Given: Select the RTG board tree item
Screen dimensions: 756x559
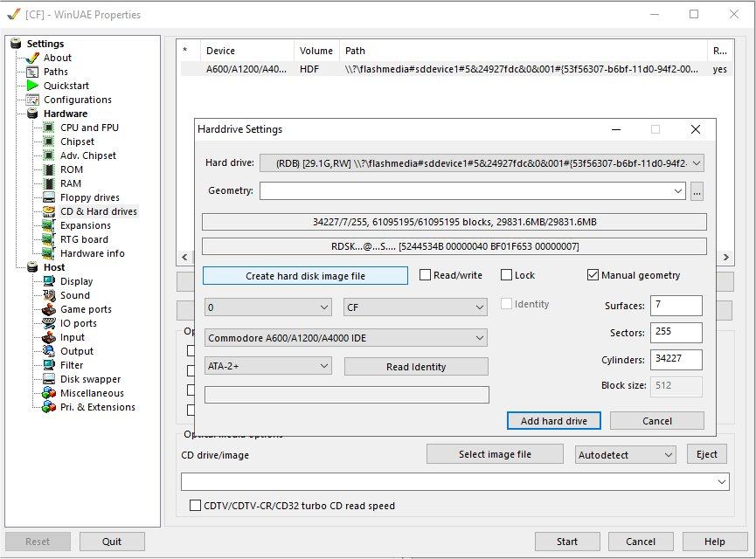Looking at the screenshot, I should click(84, 239).
